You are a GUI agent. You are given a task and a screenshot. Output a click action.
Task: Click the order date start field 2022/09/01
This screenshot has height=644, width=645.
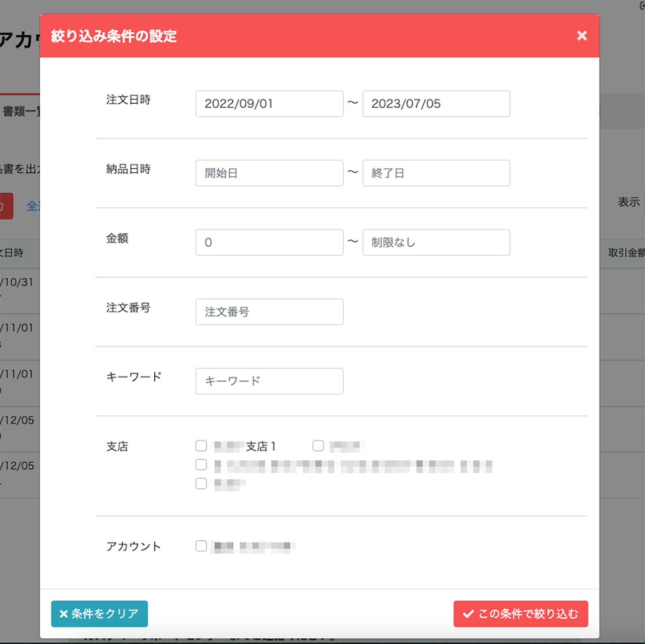click(269, 104)
